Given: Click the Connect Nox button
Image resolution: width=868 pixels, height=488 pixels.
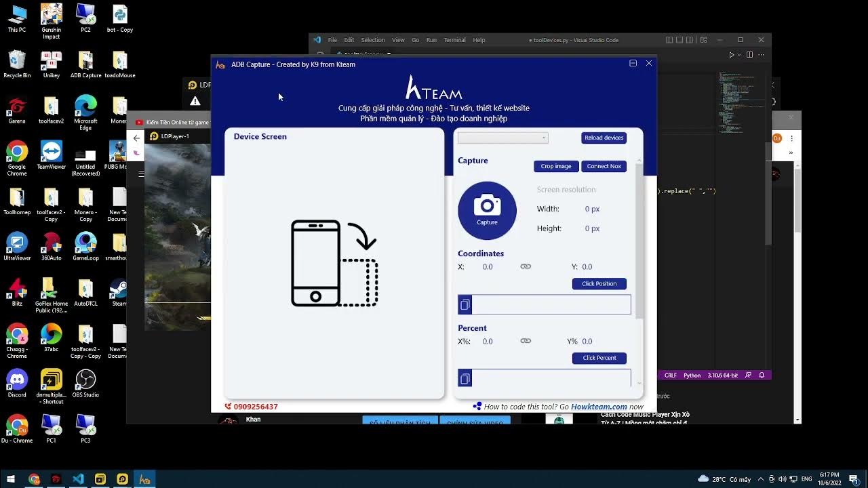Looking at the screenshot, I should click(x=604, y=166).
